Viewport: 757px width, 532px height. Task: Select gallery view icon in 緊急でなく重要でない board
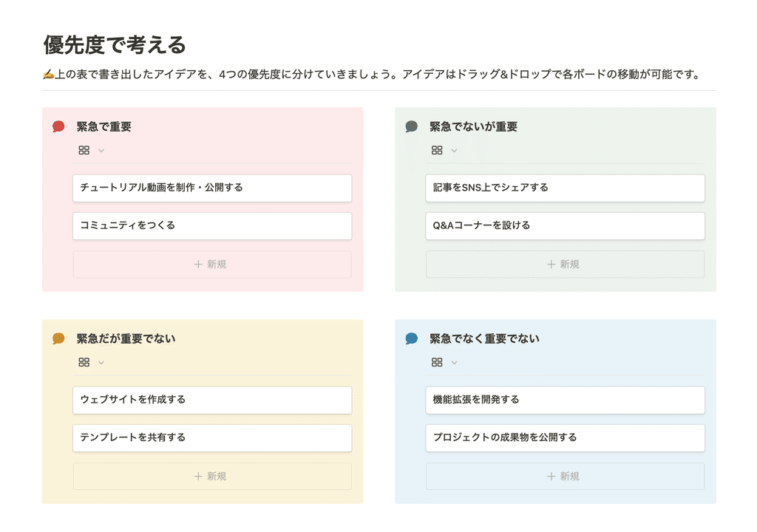point(437,363)
